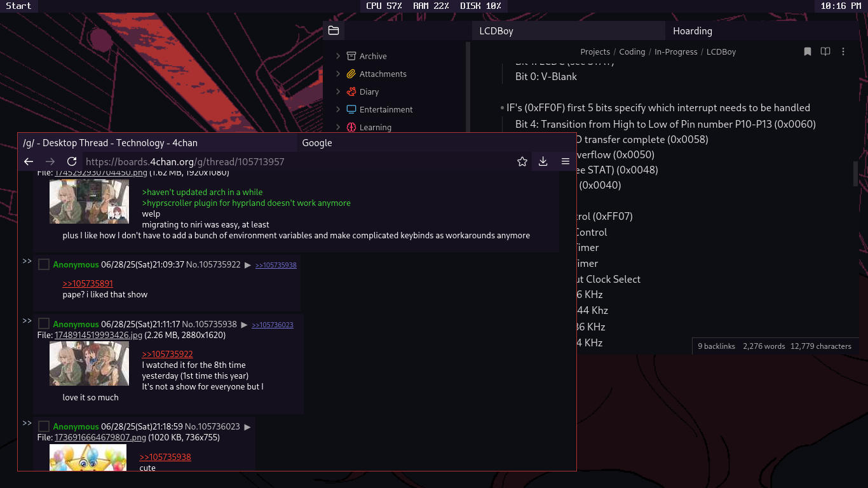This screenshot has width=868, height=488.
Task: Hide post 105736023 with the >> marker
Action: 27,423
